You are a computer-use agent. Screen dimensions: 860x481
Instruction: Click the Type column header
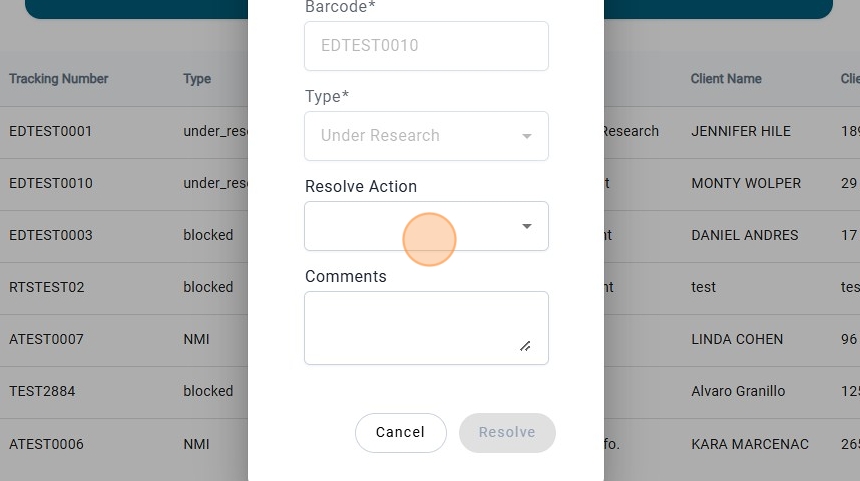[x=197, y=79]
